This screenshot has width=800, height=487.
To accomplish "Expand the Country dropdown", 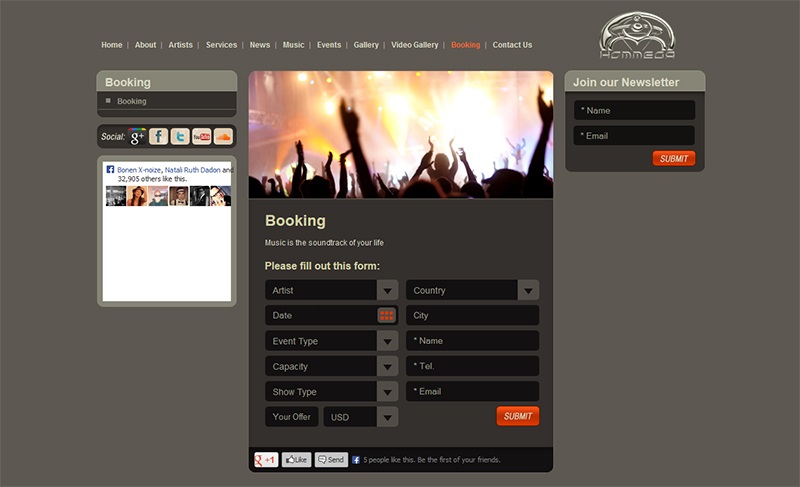I will pos(528,290).
